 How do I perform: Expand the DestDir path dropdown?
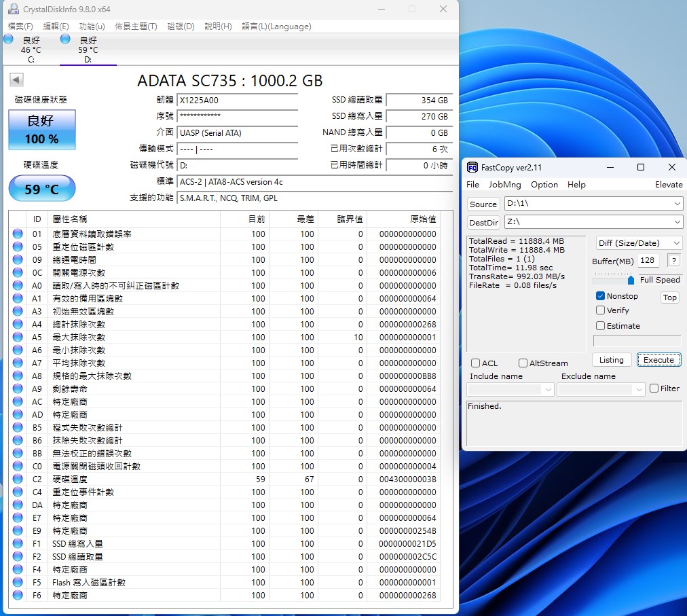click(677, 222)
